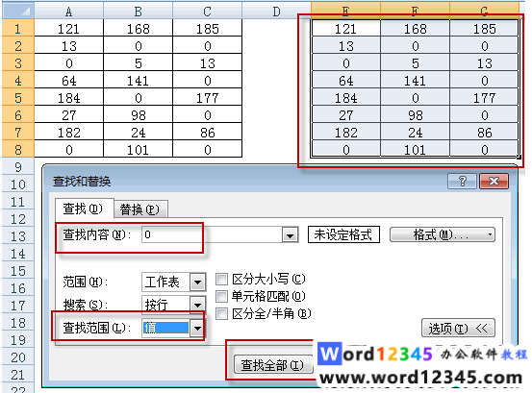Select row 1 header
This screenshot has height=393, width=532.
[x=18, y=28]
